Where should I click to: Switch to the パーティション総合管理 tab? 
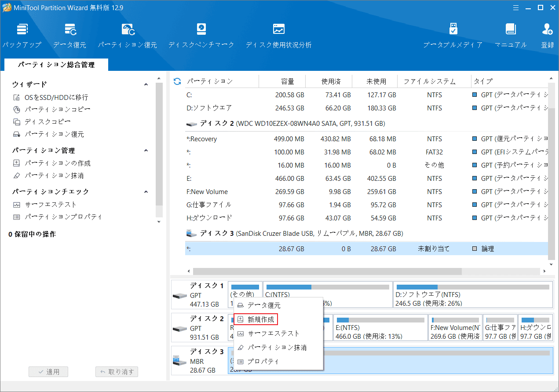[x=56, y=65]
